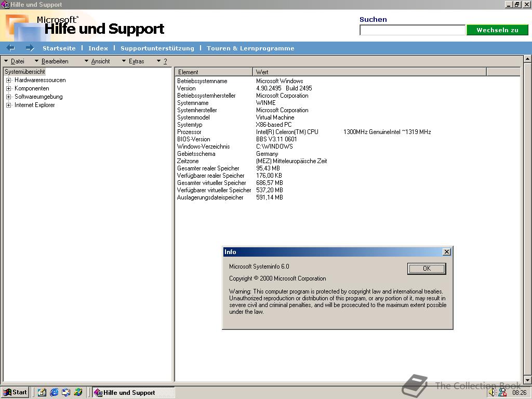Select Komponenten tree label

coord(32,88)
